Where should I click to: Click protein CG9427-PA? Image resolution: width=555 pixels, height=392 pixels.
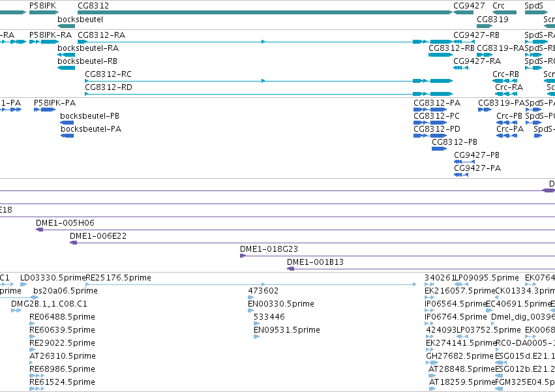point(461,175)
